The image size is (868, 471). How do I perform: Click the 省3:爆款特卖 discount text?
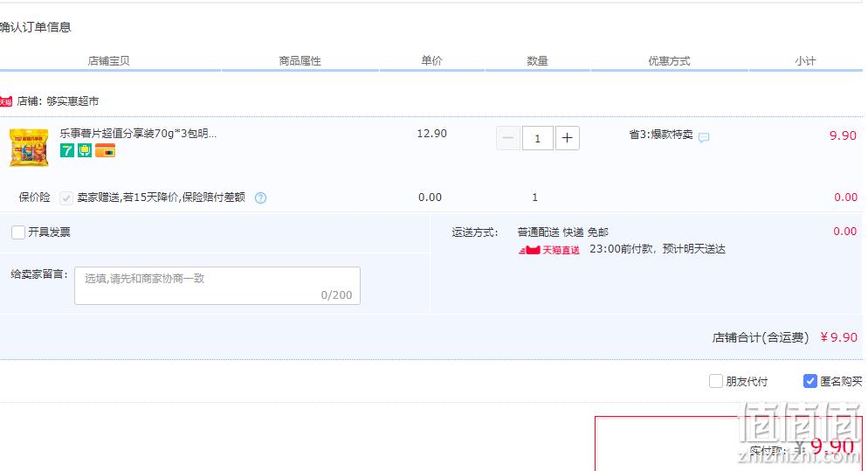661,135
